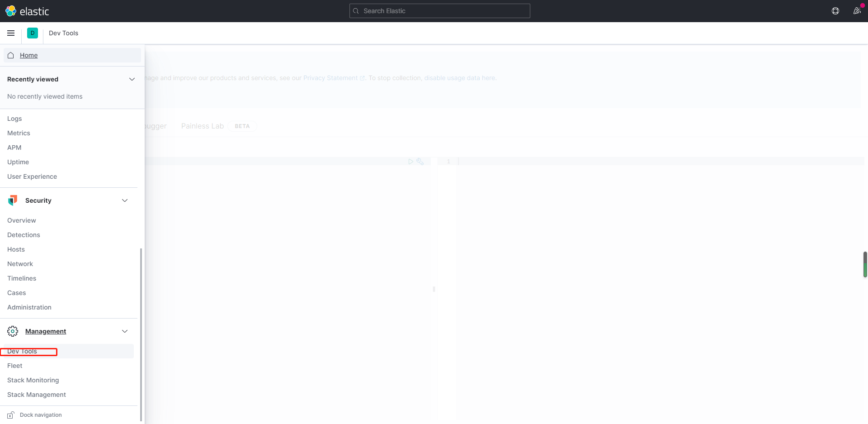This screenshot has width=868, height=424.
Task: Open the console wrench actions icon
Action: tap(420, 162)
